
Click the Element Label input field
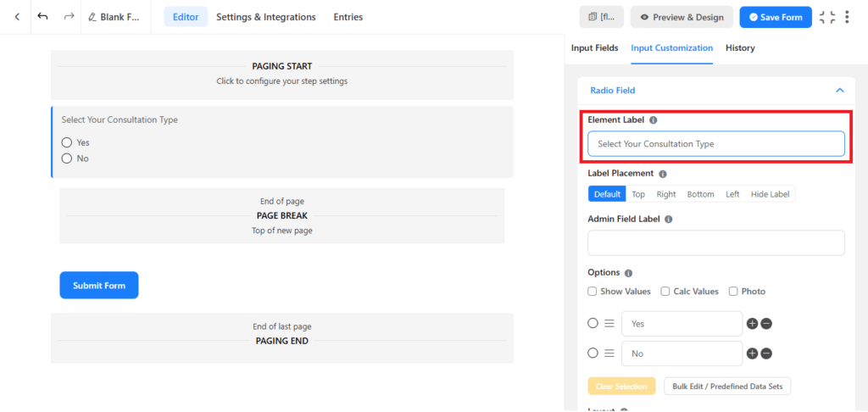pyautogui.click(x=715, y=143)
